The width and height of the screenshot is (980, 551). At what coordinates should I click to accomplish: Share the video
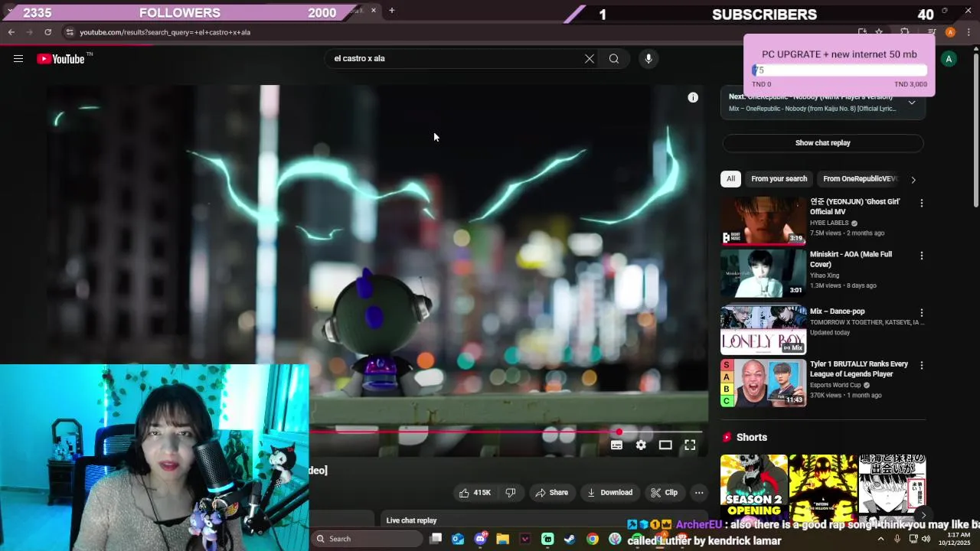pos(551,493)
